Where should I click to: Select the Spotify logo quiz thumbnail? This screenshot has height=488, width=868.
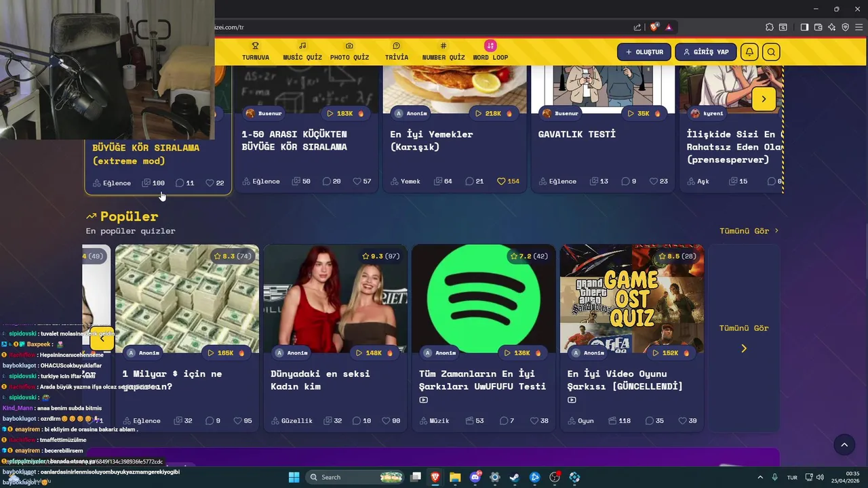tap(484, 298)
